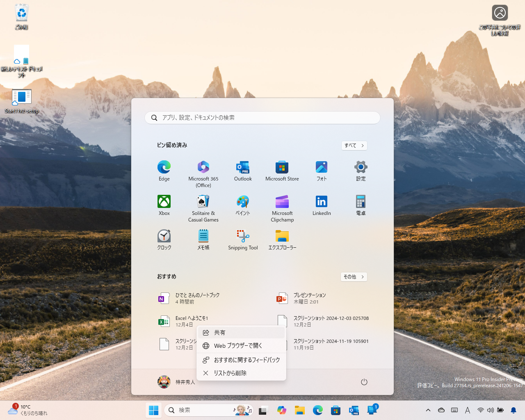Image resolution: width=525 pixels, height=420 pixels.
Task: Click the Start menu search field
Action: 262,118
